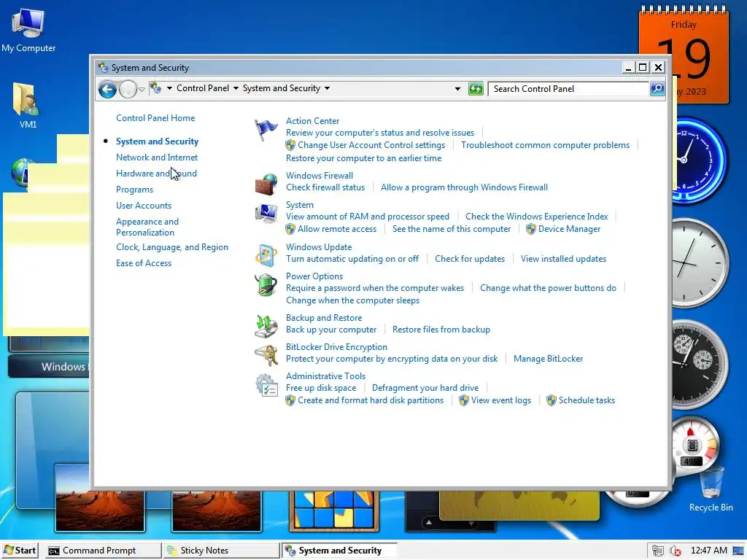Go to Control Panel Home
747x560 pixels.
155,118
